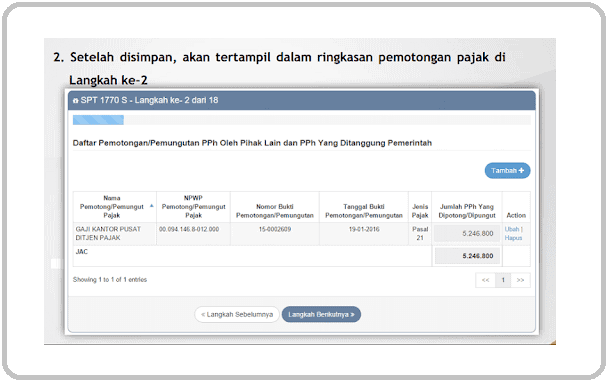Click the bold total field 5.246.800
Viewport: 608px width, 381px height.
(467, 256)
